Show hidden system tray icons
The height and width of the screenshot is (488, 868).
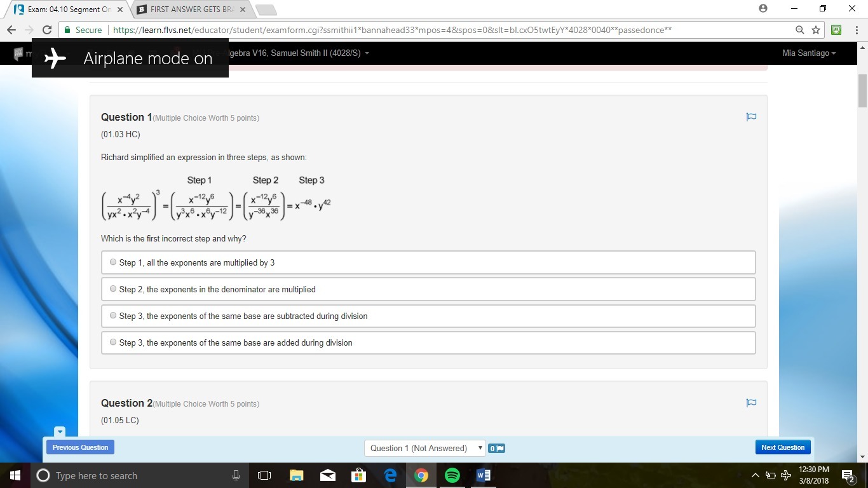[755, 475]
